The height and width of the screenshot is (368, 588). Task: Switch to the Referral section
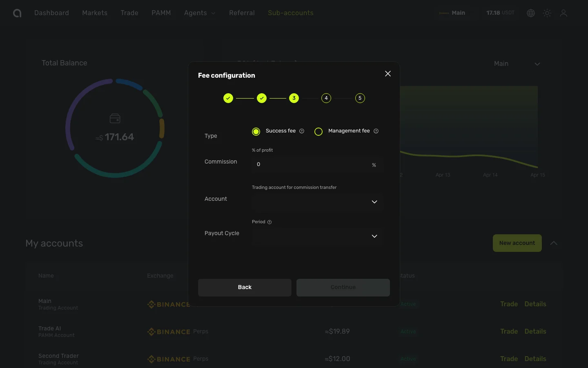click(242, 13)
